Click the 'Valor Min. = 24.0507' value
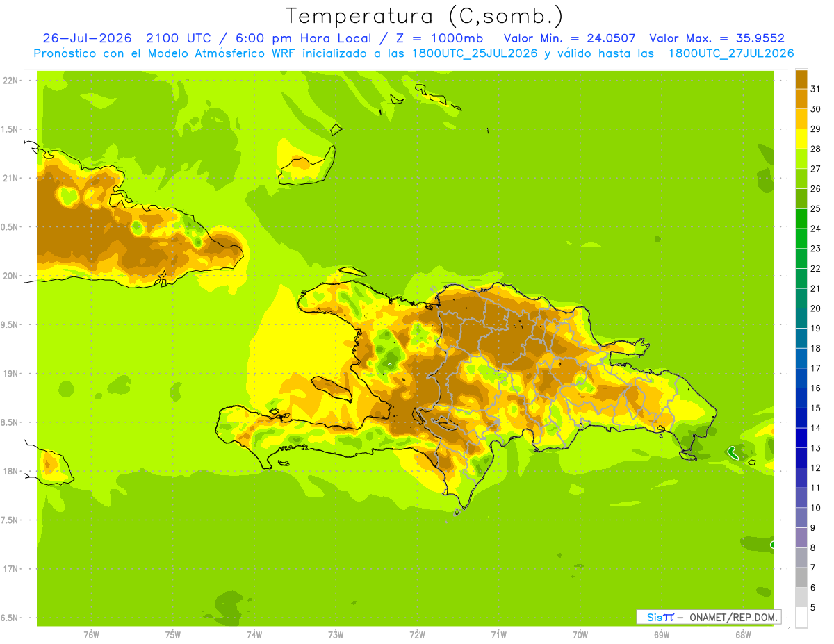 [569, 38]
